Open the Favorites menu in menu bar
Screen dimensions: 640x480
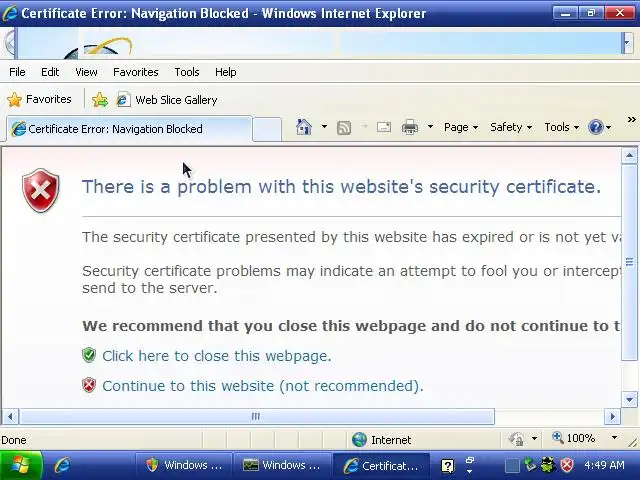click(136, 72)
